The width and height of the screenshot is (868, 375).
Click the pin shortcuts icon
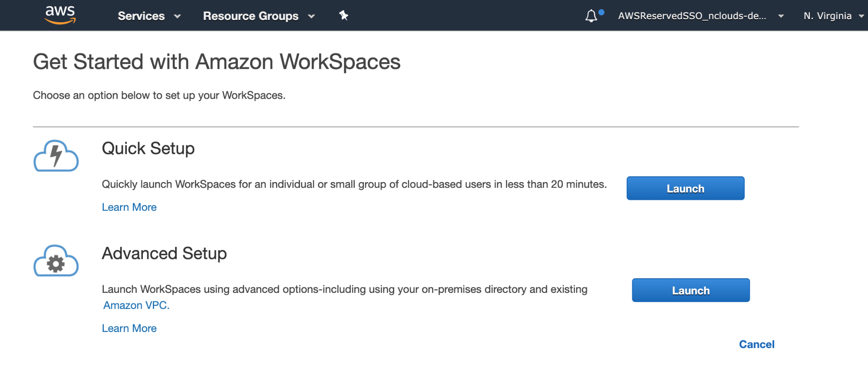pyautogui.click(x=343, y=16)
